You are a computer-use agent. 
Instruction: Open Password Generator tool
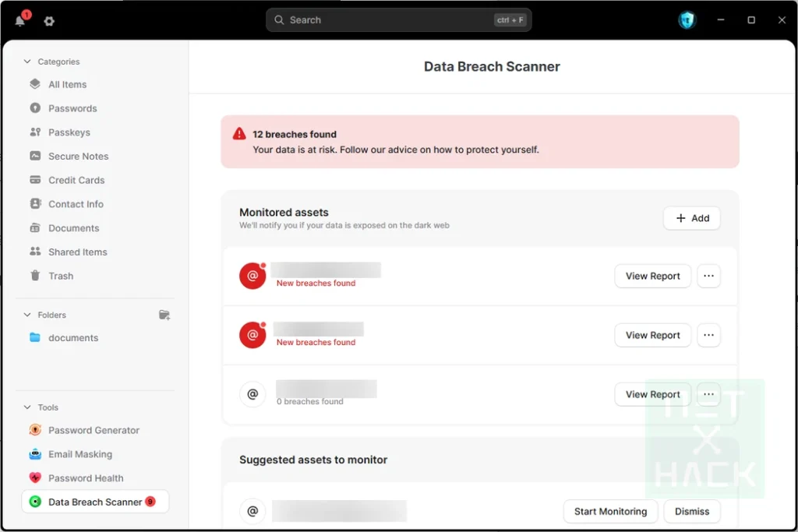coord(94,430)
